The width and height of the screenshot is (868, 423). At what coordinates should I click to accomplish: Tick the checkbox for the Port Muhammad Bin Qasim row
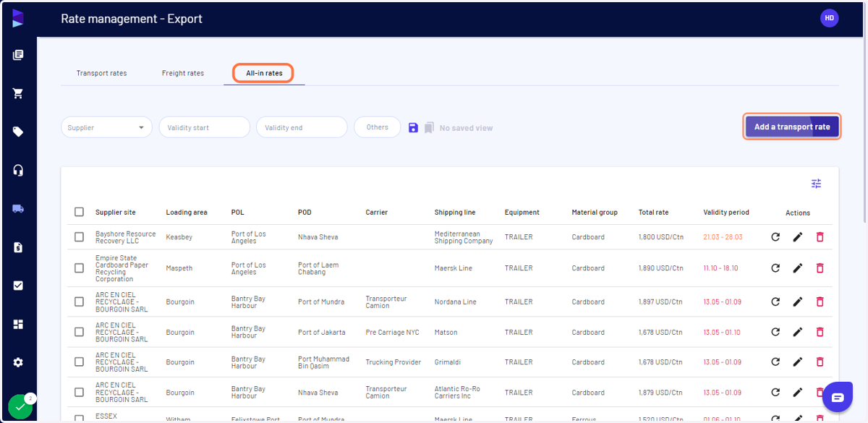(x=79, y=362)
